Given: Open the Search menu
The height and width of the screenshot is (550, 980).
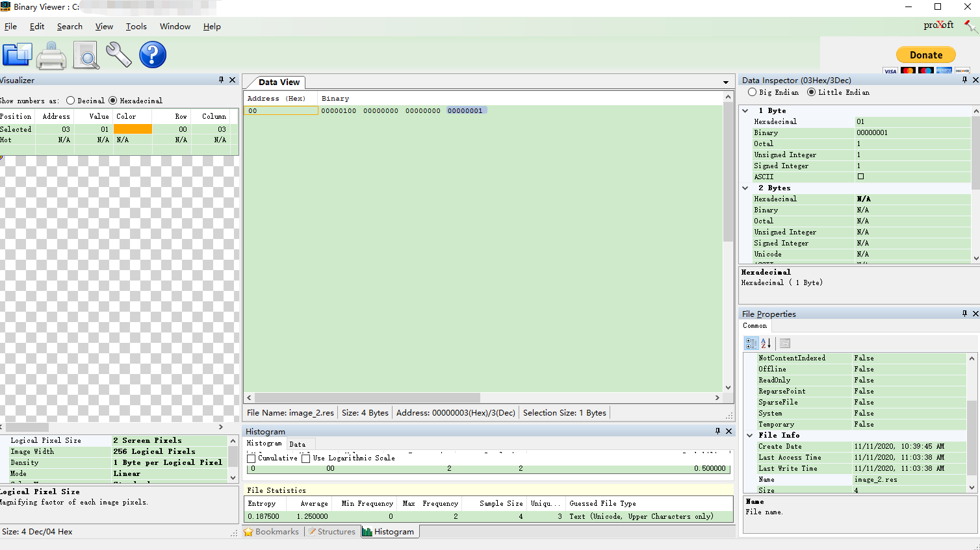Looking at the screenshot, I should click(x=70, y=27).
